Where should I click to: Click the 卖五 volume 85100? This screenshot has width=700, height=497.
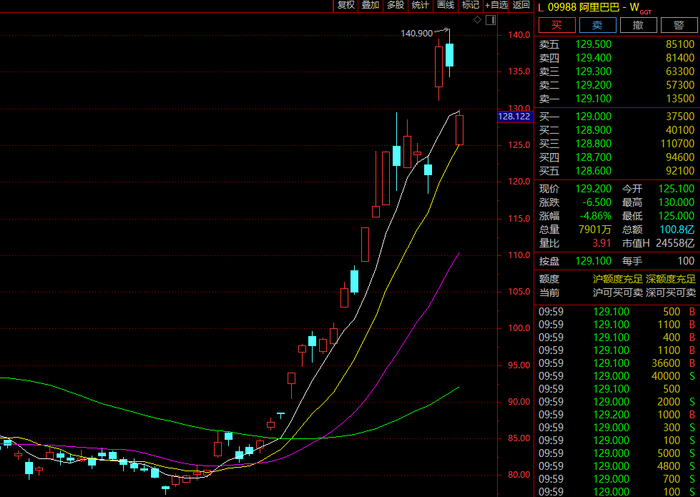[680, 44]
